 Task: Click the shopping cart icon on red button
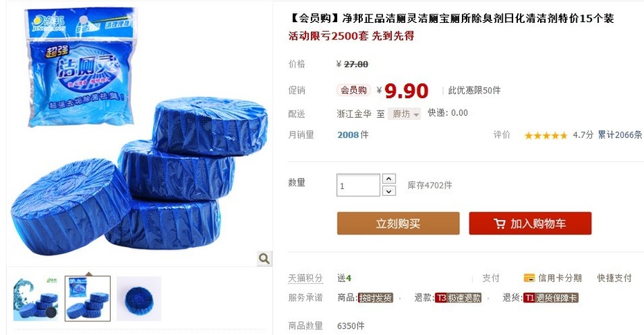[x=499, y=224]
